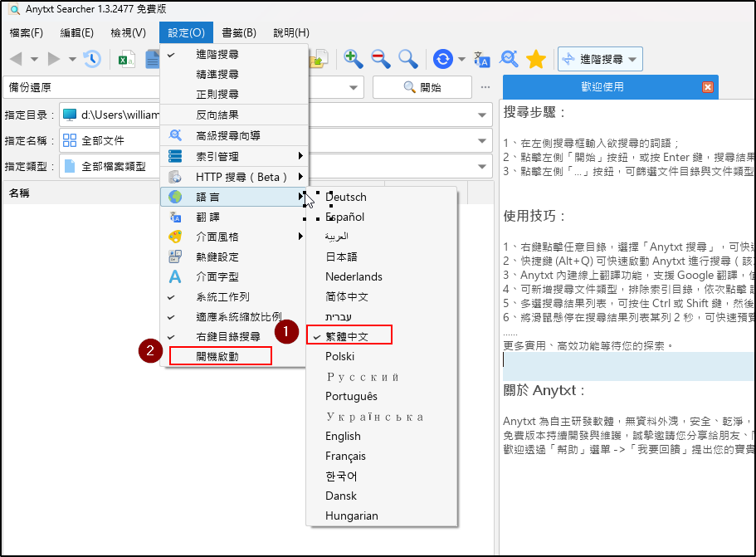Open the 書籤(B) menu

tap(239, 33)
